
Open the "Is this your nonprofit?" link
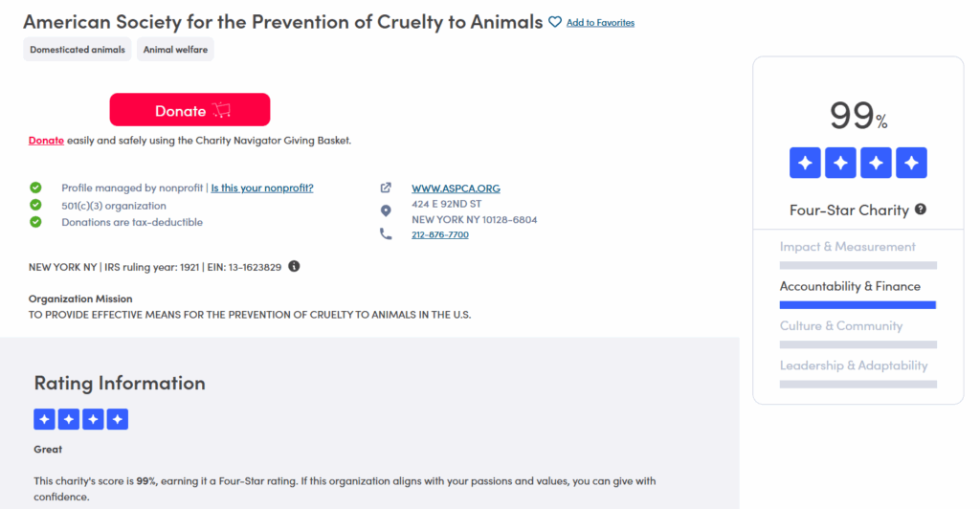pyautogui.click(x=262, y=188)
